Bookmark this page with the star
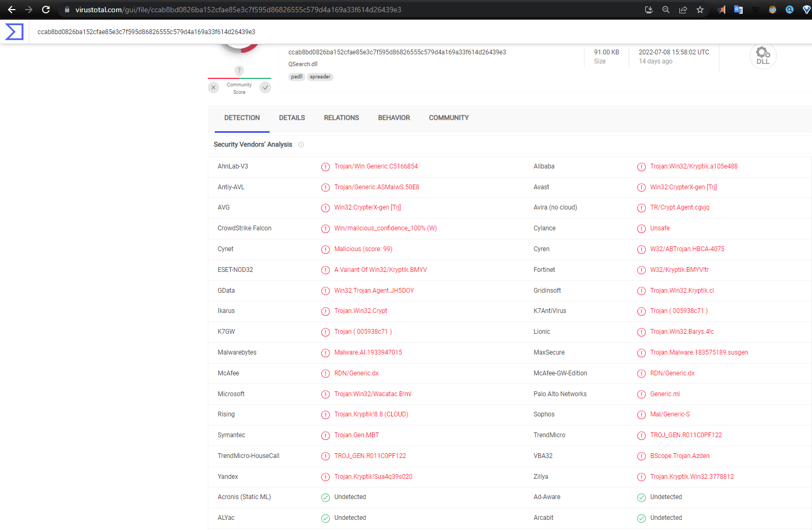Screen dimensions: 812x530 click(700, 10)
